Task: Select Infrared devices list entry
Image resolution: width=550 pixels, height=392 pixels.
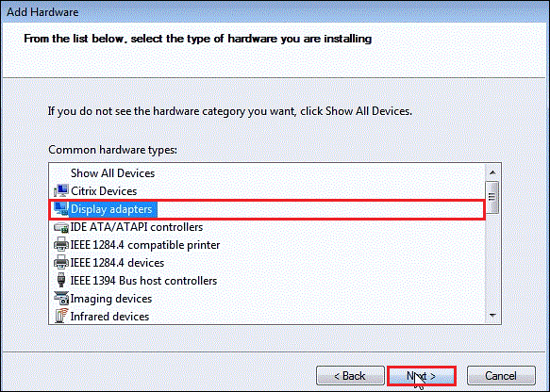Action: (x=109, y=317)
